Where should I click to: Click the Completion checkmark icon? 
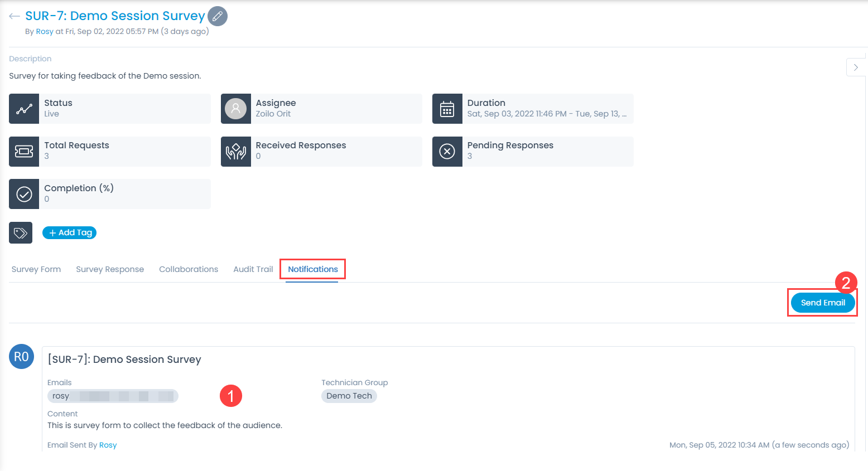(23, 193)
